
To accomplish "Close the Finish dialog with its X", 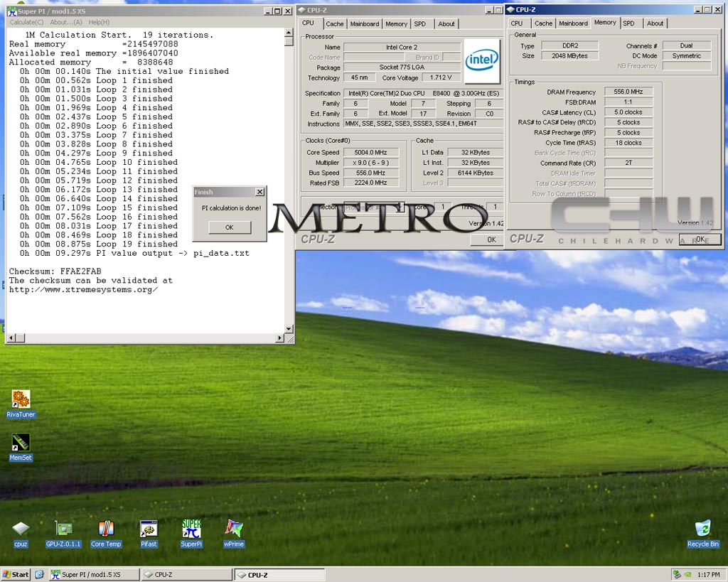I will pos(260,192).
